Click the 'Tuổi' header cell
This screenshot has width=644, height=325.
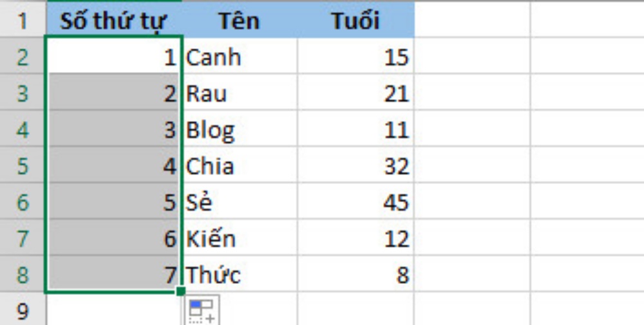coord(355,21)
